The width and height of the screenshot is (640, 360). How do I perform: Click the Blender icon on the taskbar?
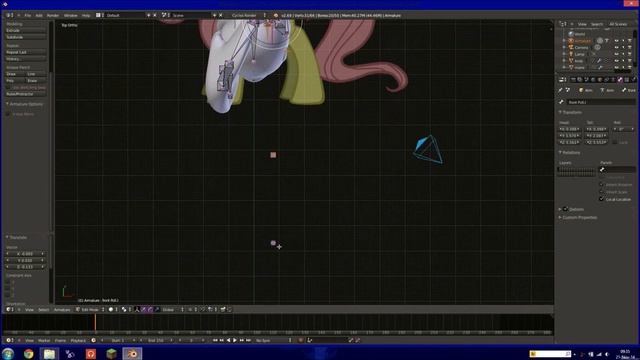(x=132, y=353)
